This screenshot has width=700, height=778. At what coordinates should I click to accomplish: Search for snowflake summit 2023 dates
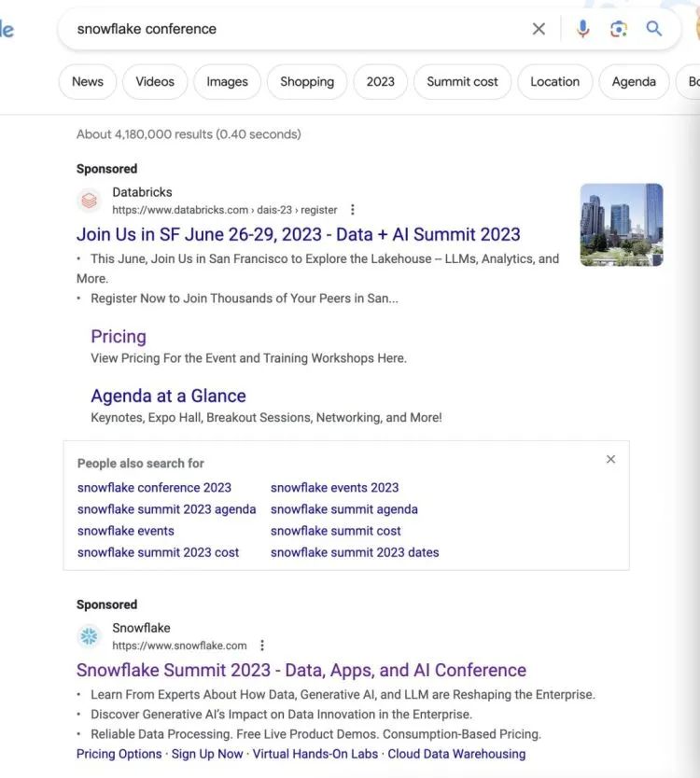click(x=355, y=552)
